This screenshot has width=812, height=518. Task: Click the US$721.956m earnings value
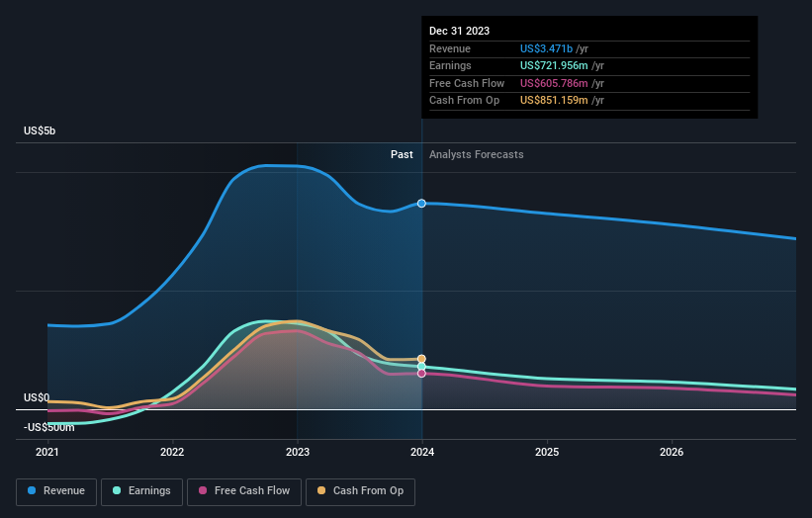[x=554, y=65]
